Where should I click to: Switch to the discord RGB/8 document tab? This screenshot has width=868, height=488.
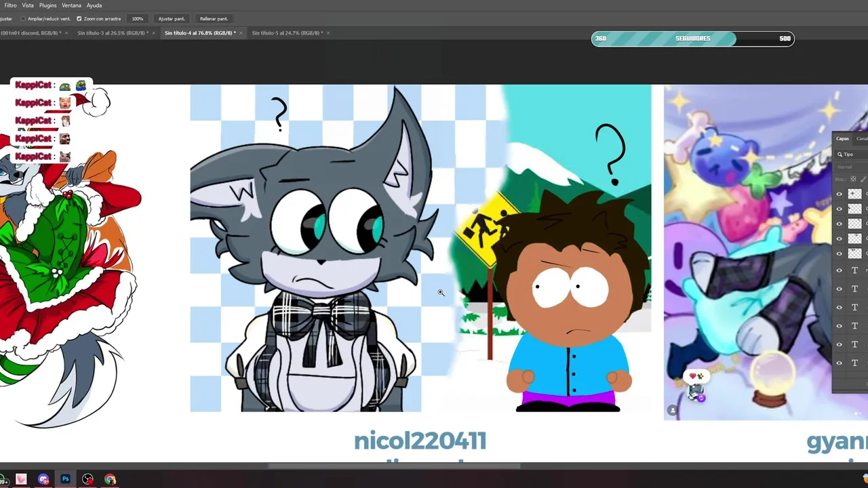pos(31,33)
